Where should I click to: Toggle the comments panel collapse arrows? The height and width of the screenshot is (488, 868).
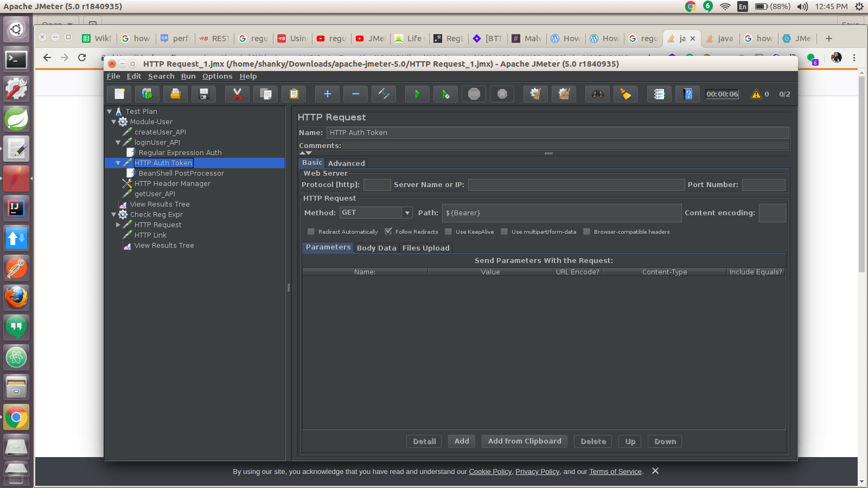pyautogui.click(x=305, y=153)
